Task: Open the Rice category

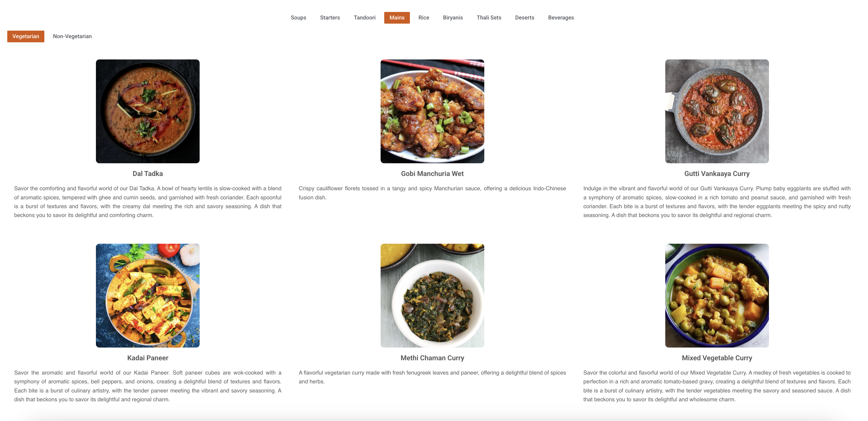Action: [x=424, y=18]
